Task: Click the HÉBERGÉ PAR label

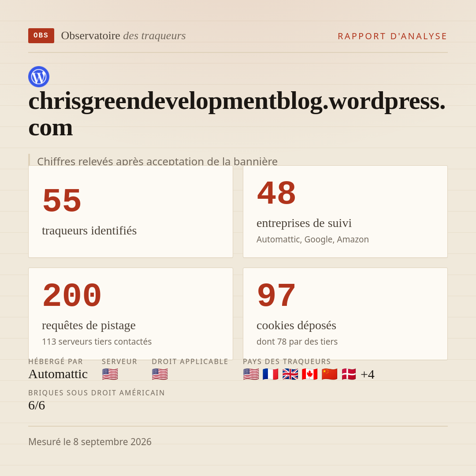Action: 56,361
